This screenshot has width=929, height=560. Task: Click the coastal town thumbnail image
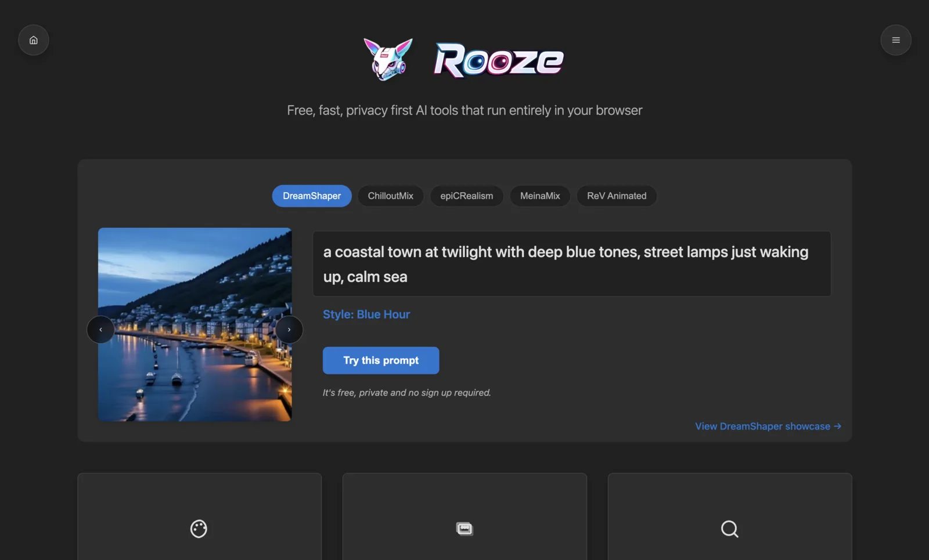tap(195, 324)
